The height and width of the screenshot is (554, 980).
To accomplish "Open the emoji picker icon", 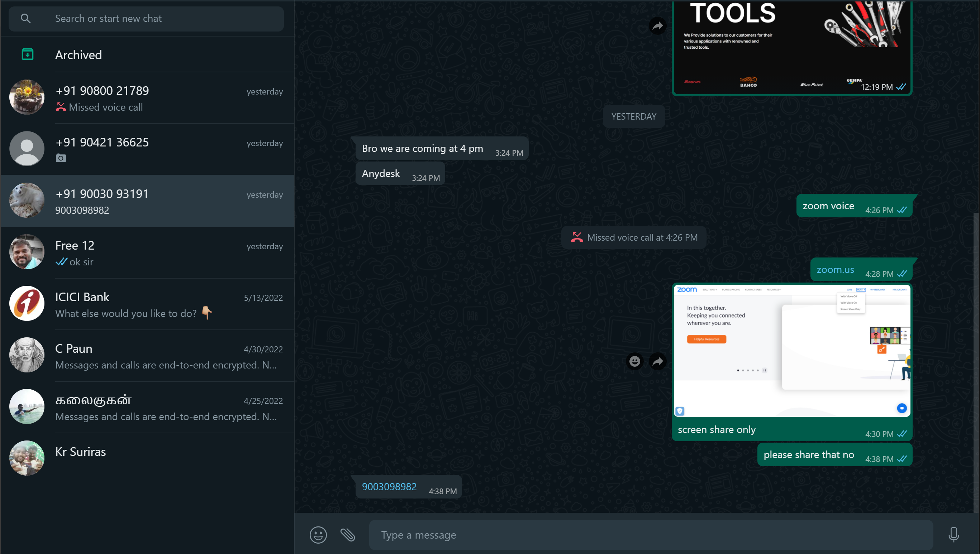I will pyautogui.click(x=318, y=535).
